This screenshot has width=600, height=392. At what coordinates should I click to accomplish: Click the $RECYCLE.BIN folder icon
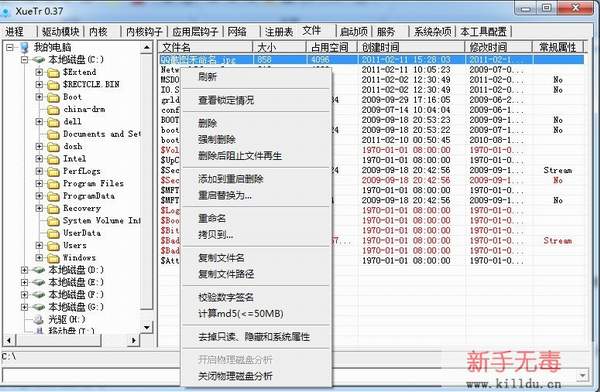click(x=53, y=85)
